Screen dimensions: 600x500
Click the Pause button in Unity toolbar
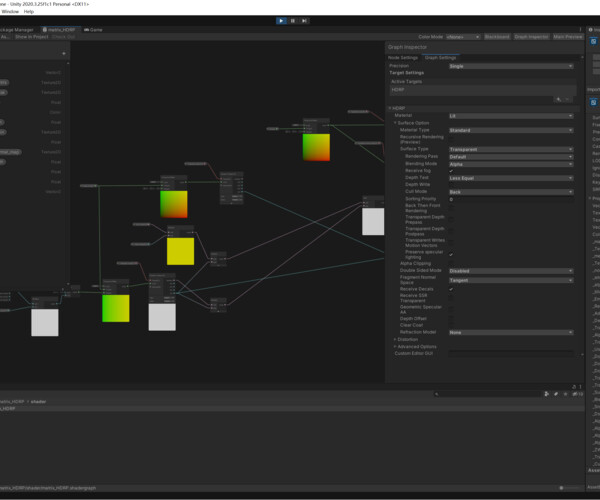[x=293, y=21]
